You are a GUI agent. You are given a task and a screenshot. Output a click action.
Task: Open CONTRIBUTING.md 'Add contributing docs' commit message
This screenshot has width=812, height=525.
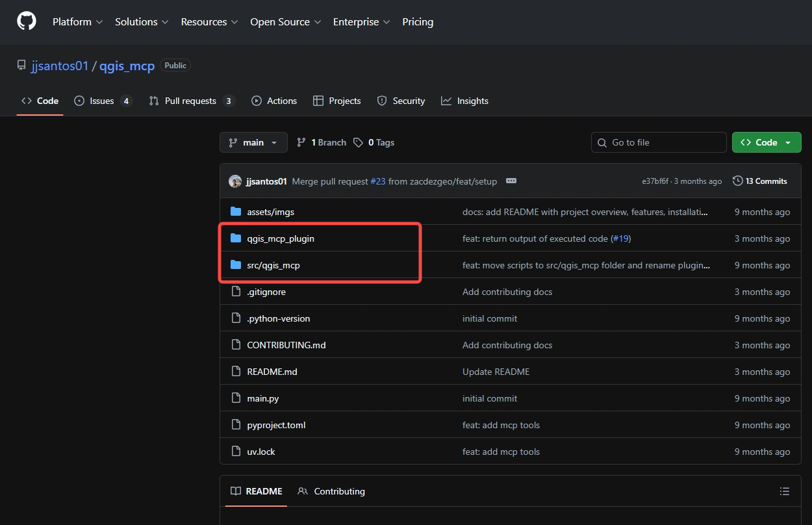[507, 345]
